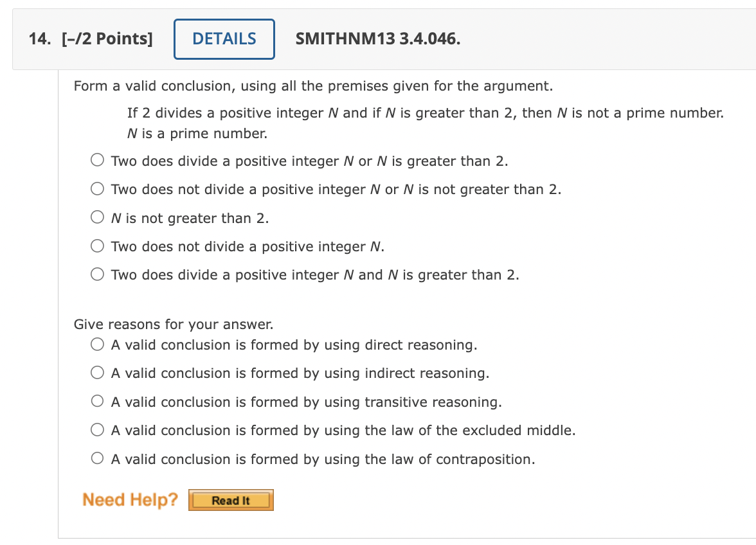Select the answer "N is not greater than 2"
Image resolution: width=756 pixels, height=545 pixels.
(97, 217)
